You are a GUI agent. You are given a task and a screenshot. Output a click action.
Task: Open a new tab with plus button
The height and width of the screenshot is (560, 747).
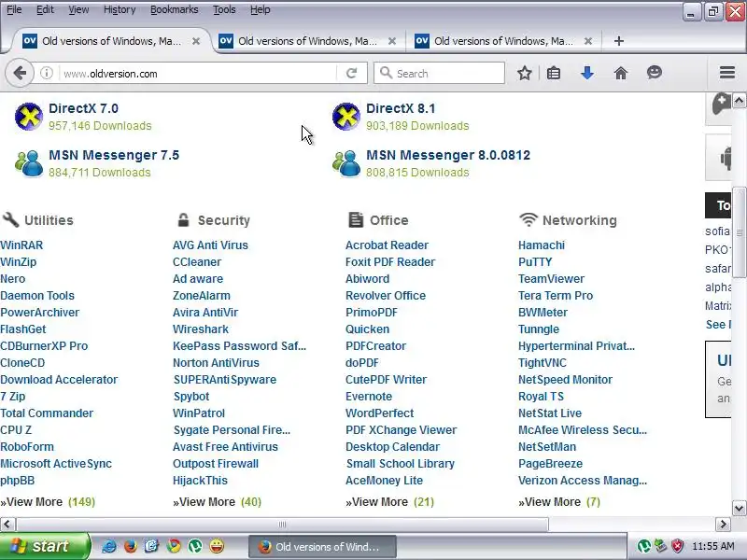coord(619,41)
